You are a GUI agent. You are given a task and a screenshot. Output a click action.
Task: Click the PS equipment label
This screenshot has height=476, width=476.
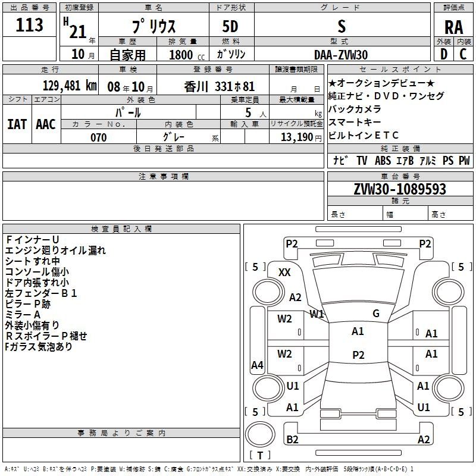448,160
